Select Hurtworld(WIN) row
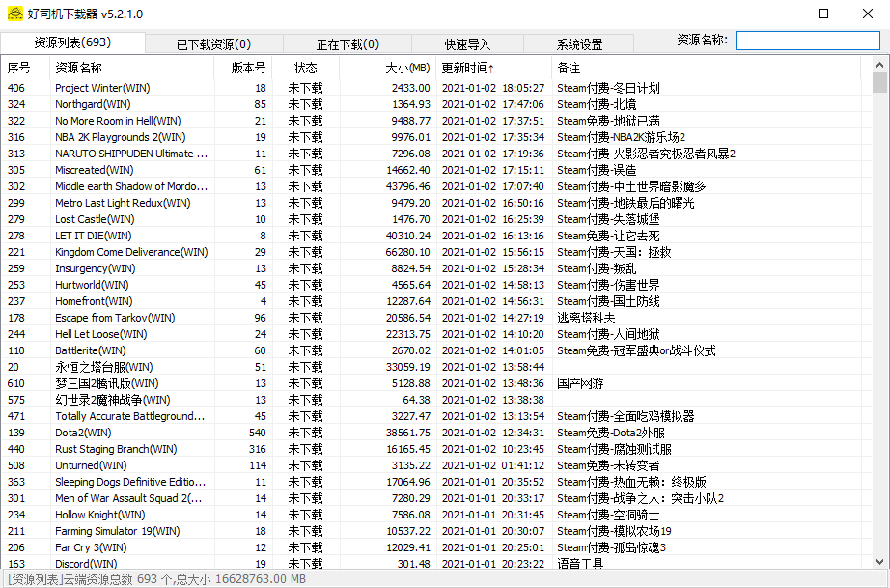The image size is (890, 588). [436, 285]
